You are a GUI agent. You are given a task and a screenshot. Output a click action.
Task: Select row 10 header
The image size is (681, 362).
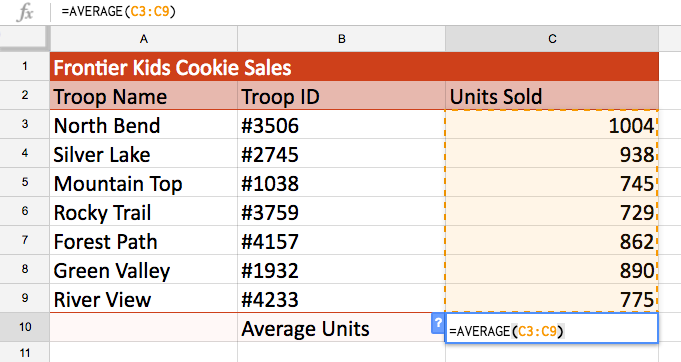pyautogui.click(x=25, y=327)
